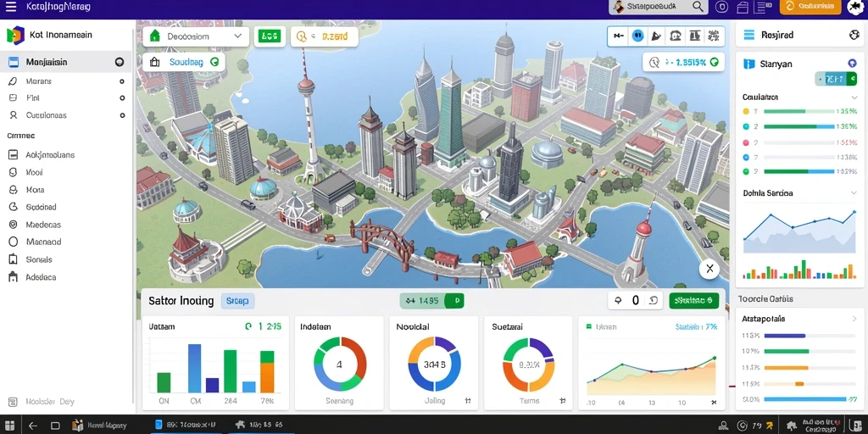Viewport: 868px width, 434px height.
Task: Click the expand icon on the Suetarai card
Action: tap(563, 401)
